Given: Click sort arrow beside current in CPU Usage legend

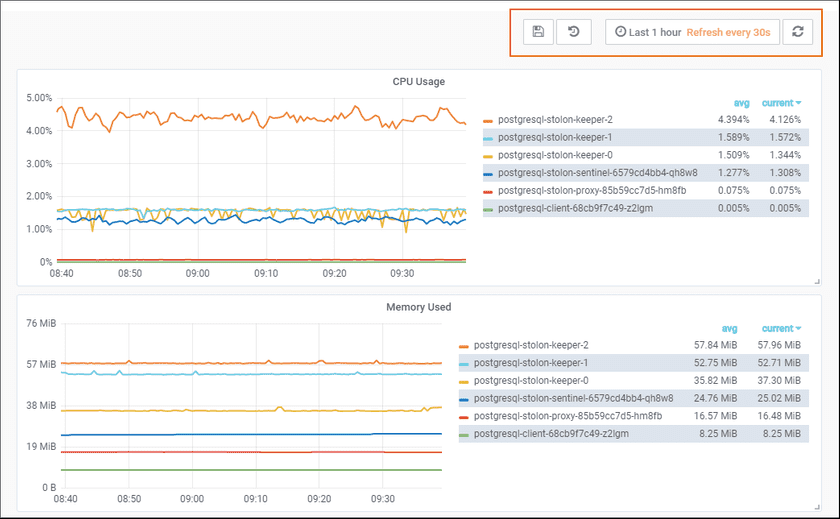Looking at the screenshot, I should coord(798,103).
